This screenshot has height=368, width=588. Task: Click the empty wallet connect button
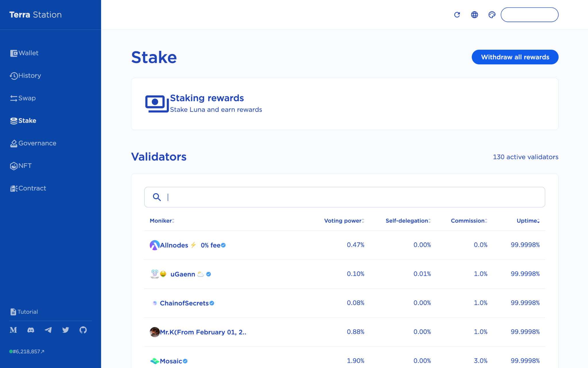(x=529, y=15)
